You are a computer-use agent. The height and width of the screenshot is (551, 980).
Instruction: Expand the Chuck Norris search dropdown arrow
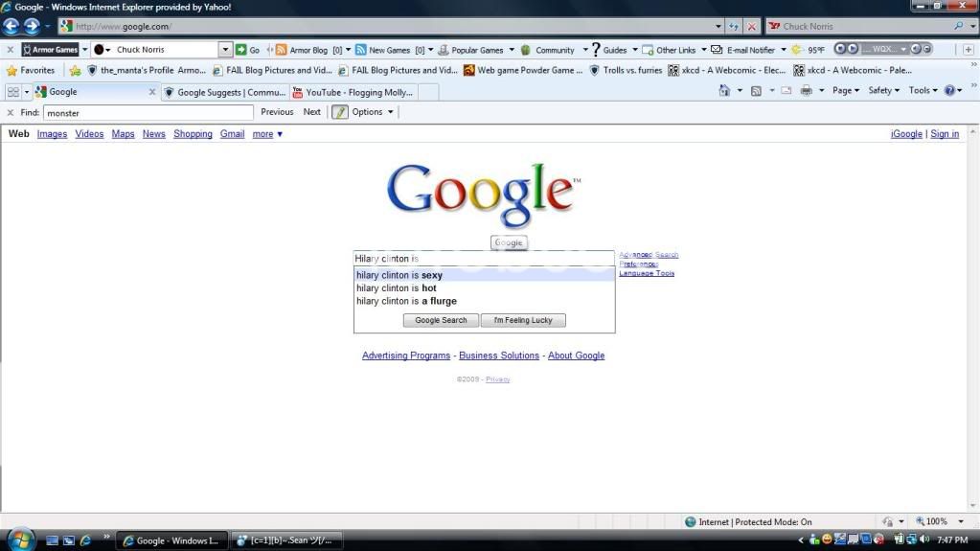225,50
